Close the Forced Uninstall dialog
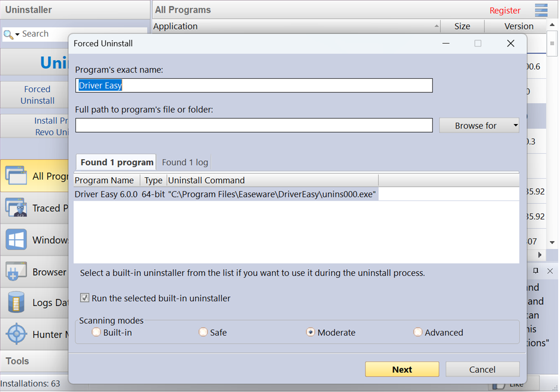This screenshot has height=392, width=560. tap(511, 44)
